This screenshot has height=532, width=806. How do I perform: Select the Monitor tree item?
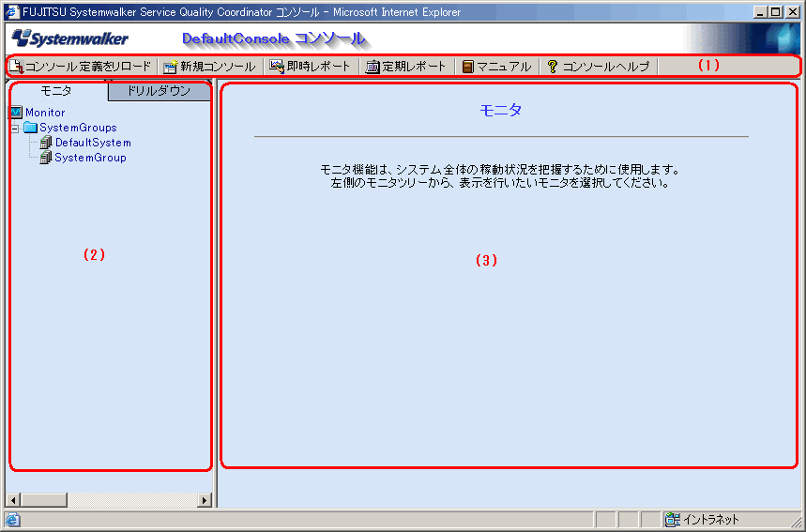pos(45,112)
